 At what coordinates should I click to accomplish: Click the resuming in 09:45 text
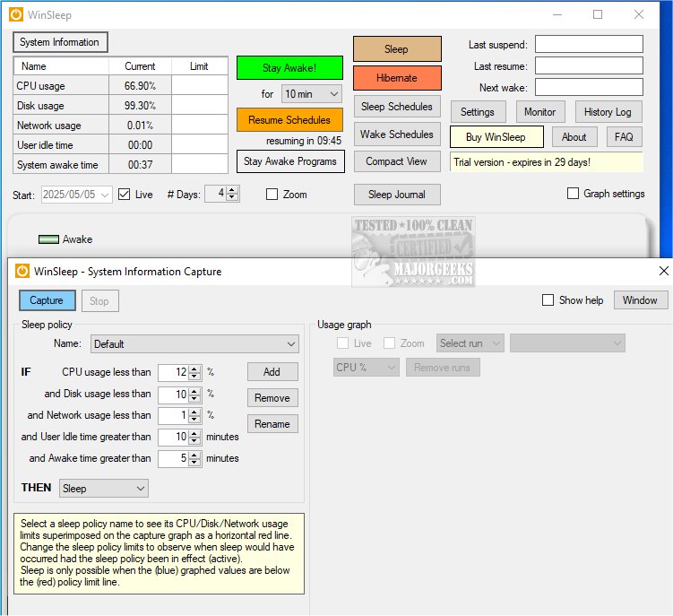click(x=304, y=141)
